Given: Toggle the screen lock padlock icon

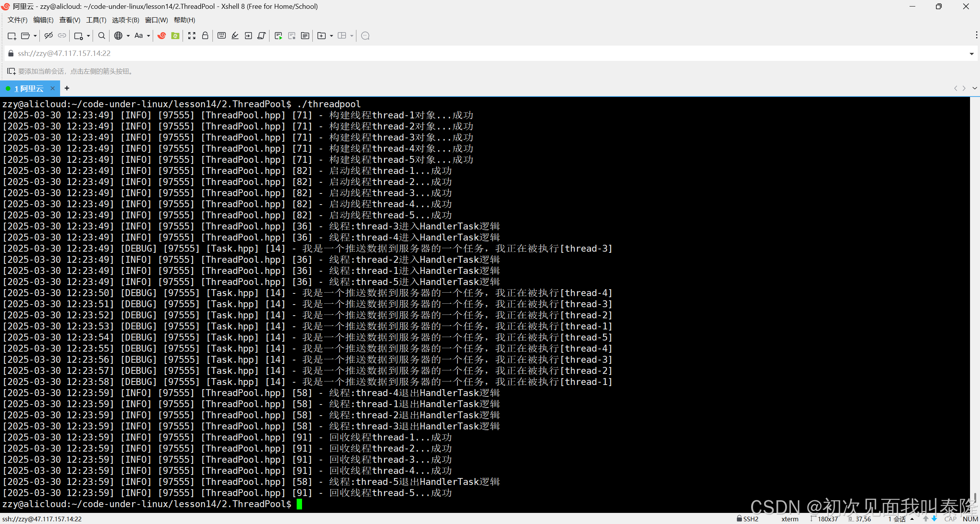Looking at the screenshot, I should point(205,36).
